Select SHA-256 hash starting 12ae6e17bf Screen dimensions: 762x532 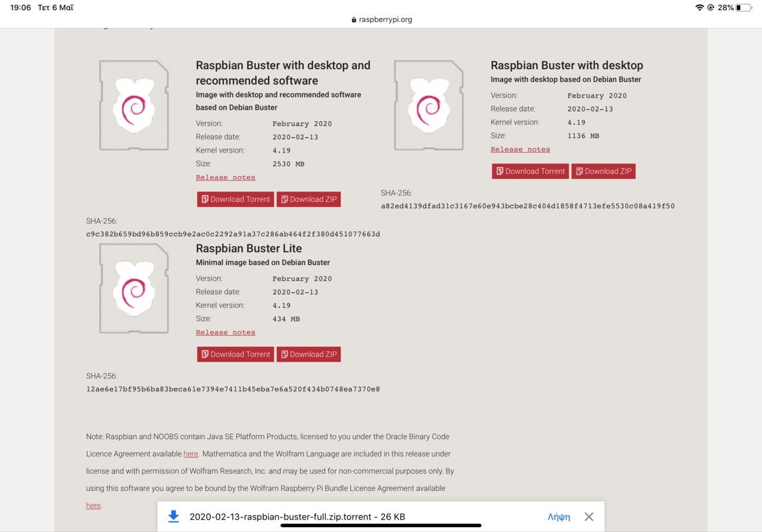pos(233,389)
